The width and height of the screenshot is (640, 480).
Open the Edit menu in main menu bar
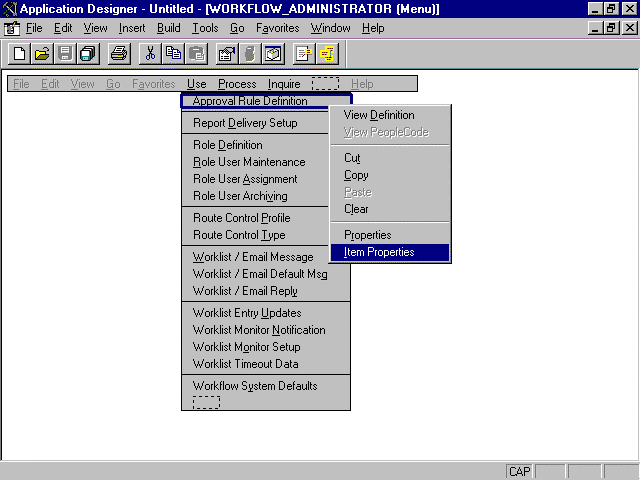click(x=63, y=28)
